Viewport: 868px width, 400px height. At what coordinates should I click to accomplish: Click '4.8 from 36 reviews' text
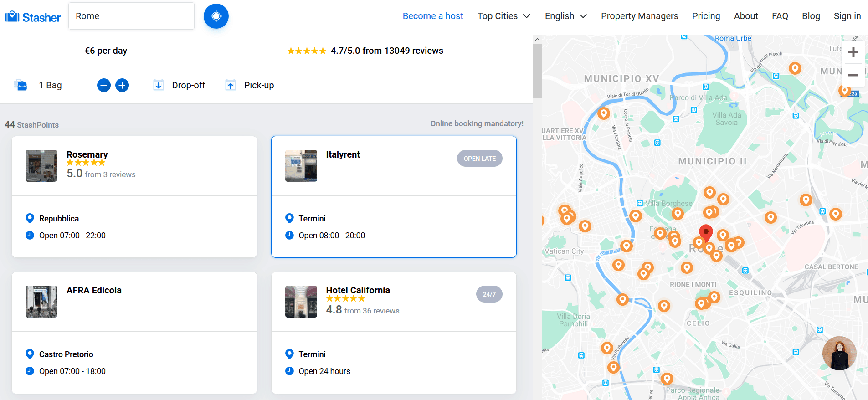coord(363,310)
